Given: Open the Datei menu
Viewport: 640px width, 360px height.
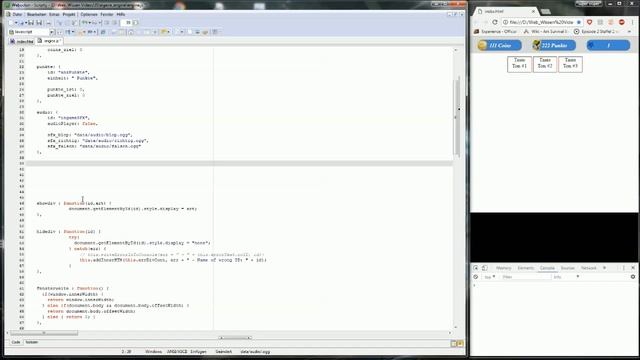Looking at the screenshot, I should 17,14.
